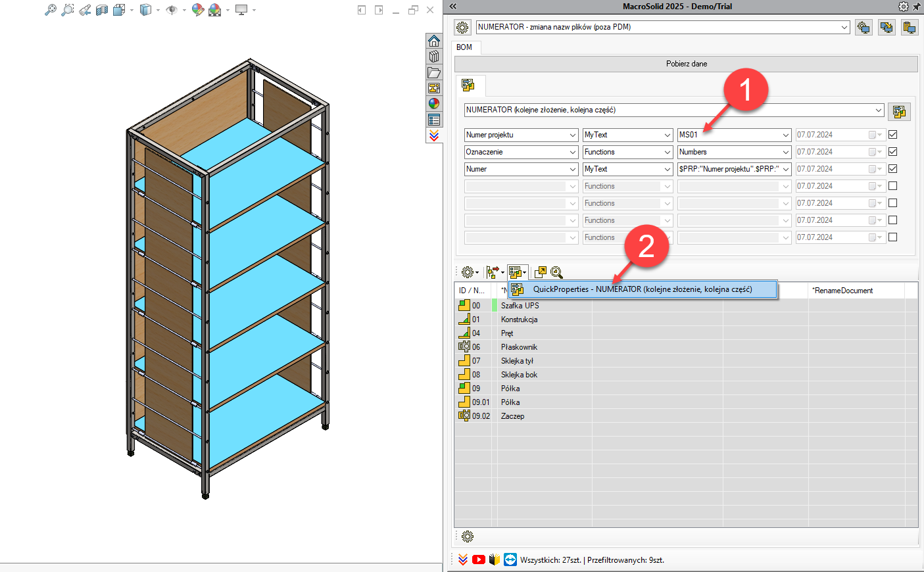Enable the sixth property row checkbox
Screen dimensions: 924x572
click(892, 220)
